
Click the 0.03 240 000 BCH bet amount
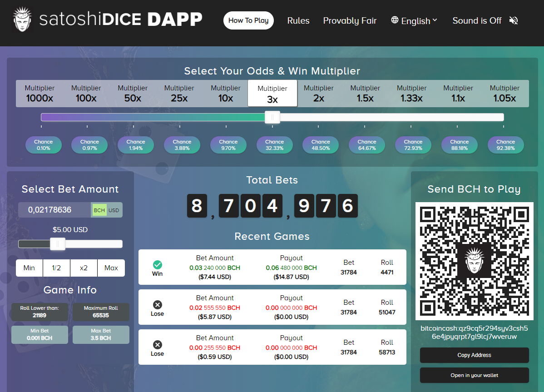point(215,268)
